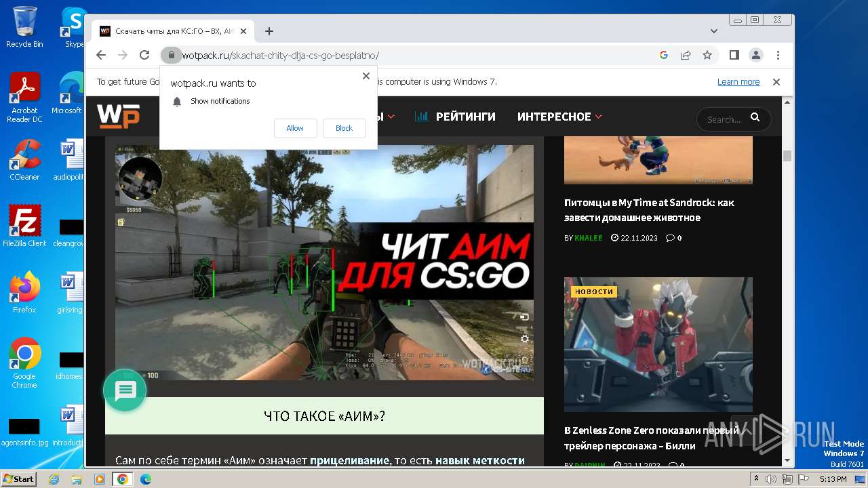Open the Zenless Zone Zero article thumbnail
Screen dimensions: 868x488
(658, 344)
